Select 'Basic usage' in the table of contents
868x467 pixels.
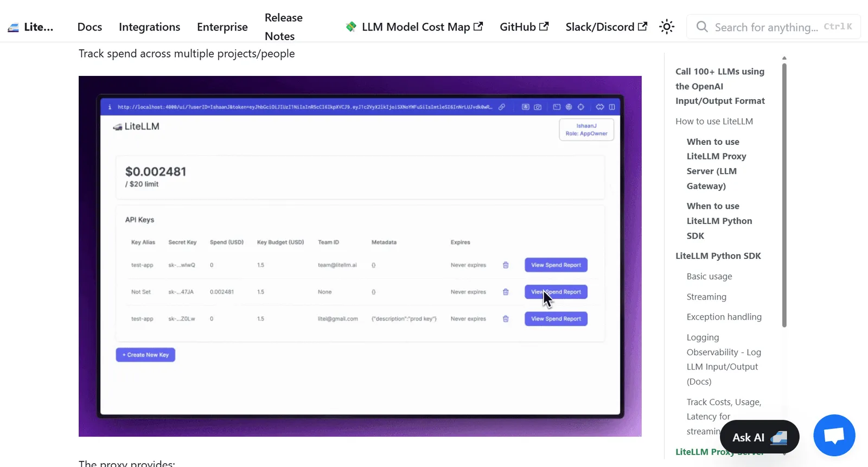(x=709, y=277)
